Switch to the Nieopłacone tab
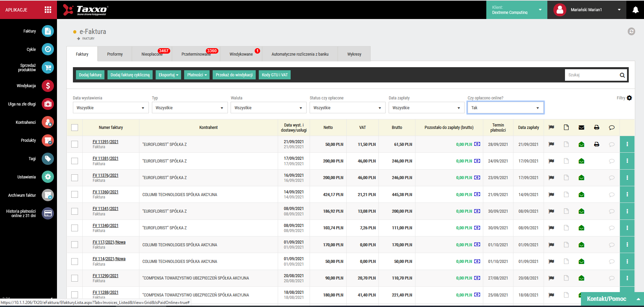This screenshot has width=644, height=307. point(152,54)
